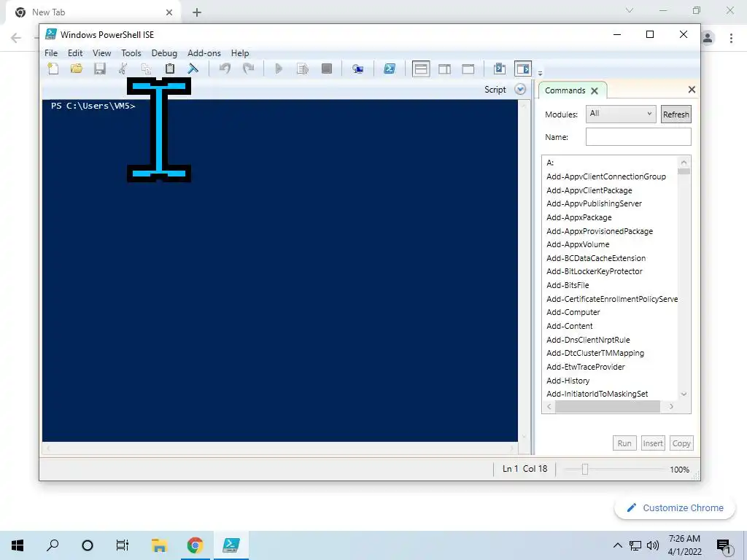Screen dimensions: 747x560
Task: Click the Run button in Commands pane
Action: (x=624, y=443)
